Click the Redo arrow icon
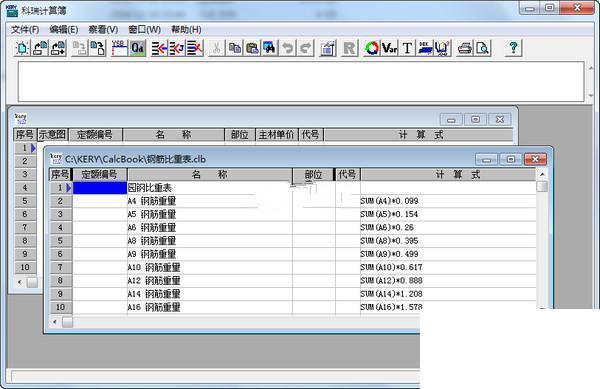 306,48
